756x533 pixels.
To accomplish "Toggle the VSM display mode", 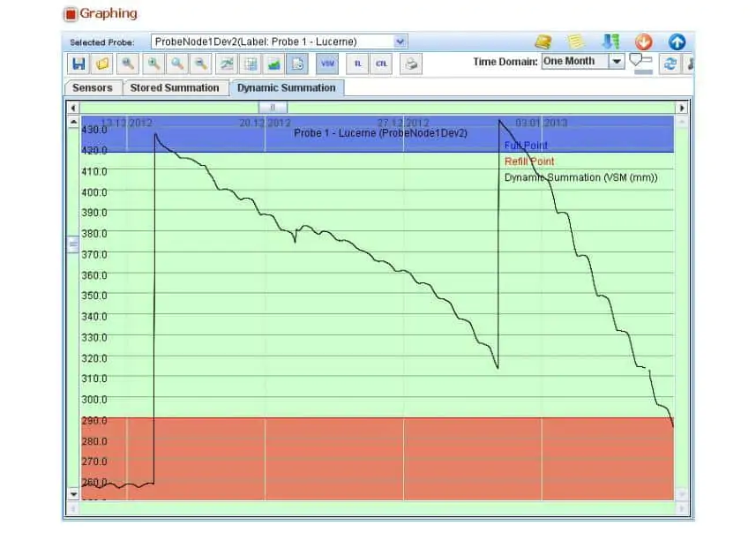I will pyautogui.click(x=326, y=63).
